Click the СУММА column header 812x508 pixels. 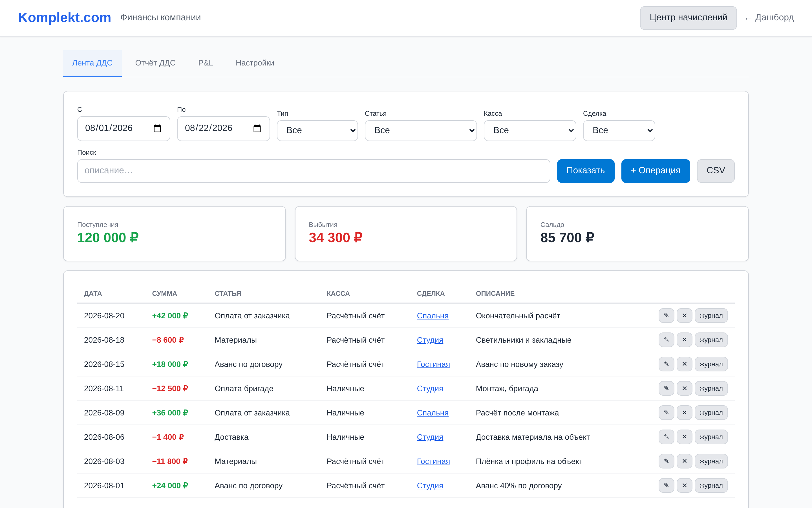pos(164,293)
